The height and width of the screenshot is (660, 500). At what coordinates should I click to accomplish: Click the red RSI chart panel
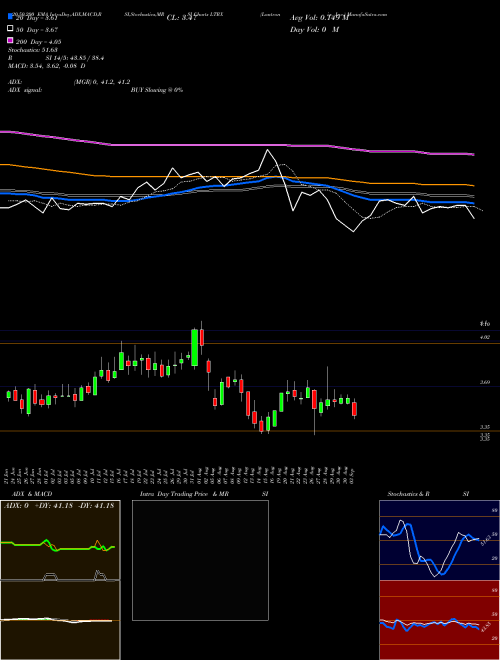(439, 620)
